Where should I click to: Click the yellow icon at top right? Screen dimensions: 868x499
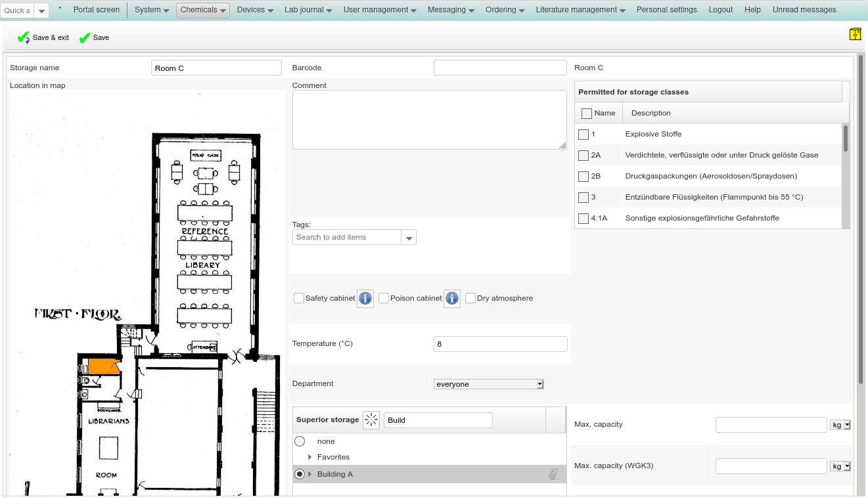855,34
